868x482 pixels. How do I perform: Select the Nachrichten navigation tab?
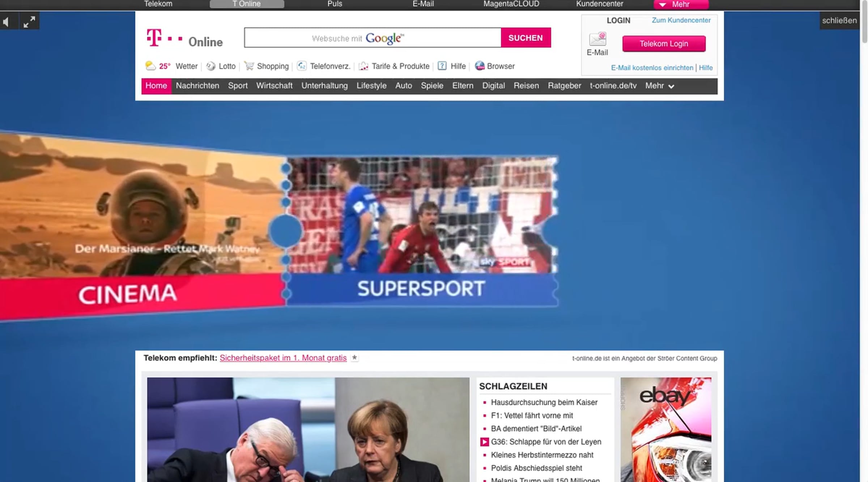[x=197, y=86]
